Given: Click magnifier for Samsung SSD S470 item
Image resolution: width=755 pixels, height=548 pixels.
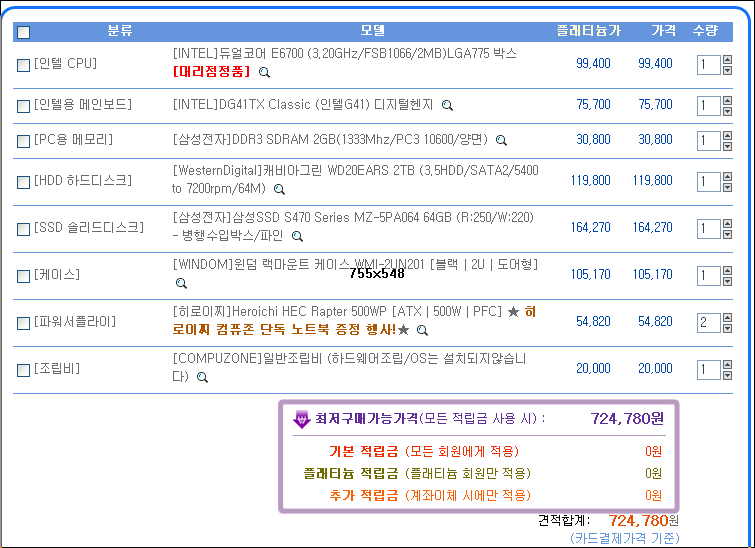Looking at the screenshot, I should [x=297, y=237].
